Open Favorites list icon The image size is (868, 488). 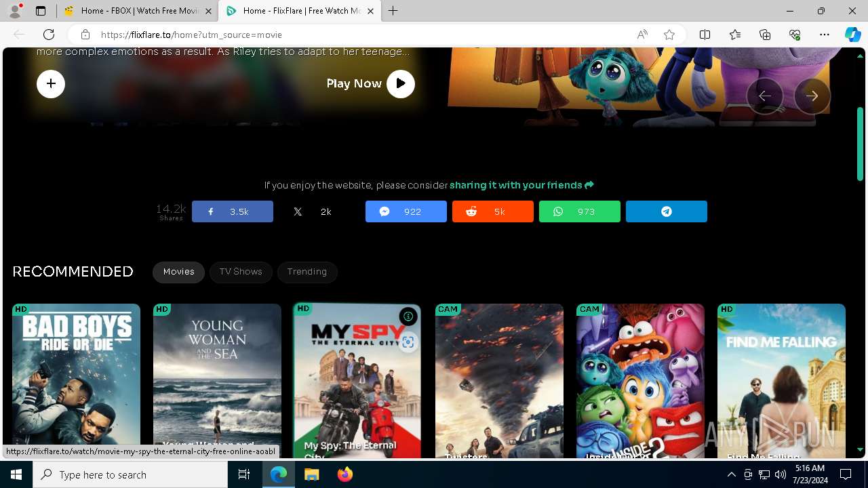pyautogui.click(x=735, y=35)
